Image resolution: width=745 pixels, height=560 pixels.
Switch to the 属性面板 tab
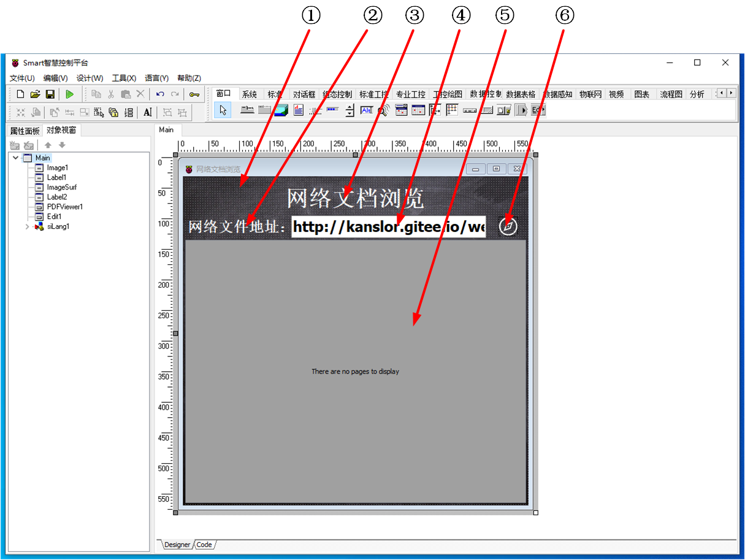(25, 131)
